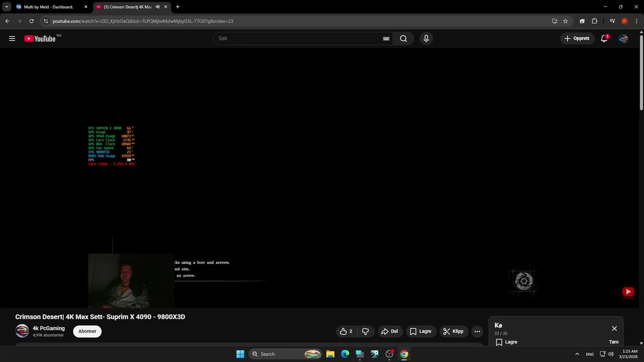Click the page vertical scrollbar thumb
This screenshot has height=362, width=644.
pos(641,73)
